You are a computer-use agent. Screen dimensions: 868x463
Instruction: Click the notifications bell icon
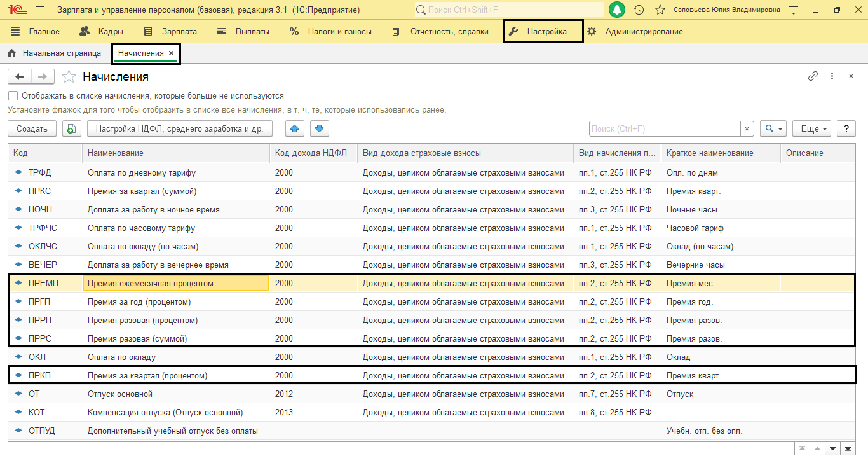(x=616, y=10)
